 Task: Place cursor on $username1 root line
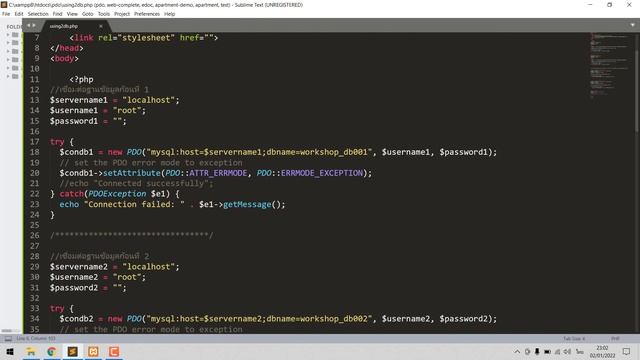[98, 111]
